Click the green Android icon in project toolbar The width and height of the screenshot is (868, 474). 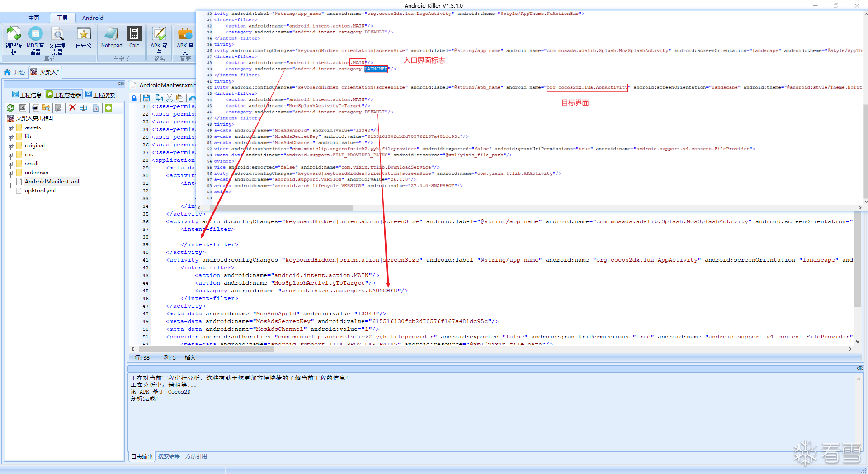(108, 108)
